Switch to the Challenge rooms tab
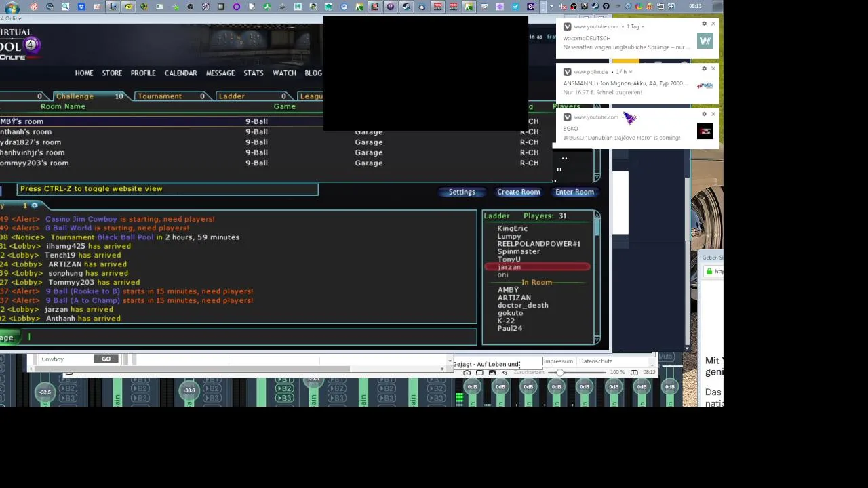The height and width of the screenshot is (488, 868). [90, 96]
